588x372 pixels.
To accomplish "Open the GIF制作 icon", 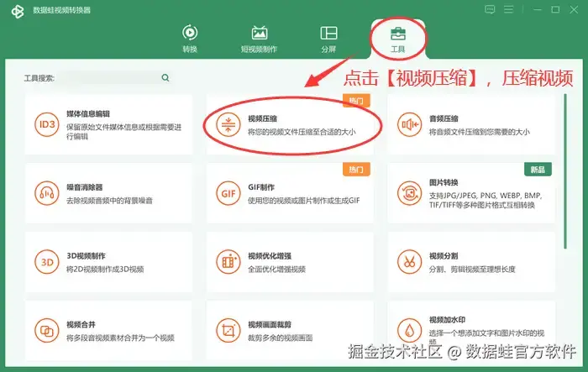I will (x=228, y=193).
